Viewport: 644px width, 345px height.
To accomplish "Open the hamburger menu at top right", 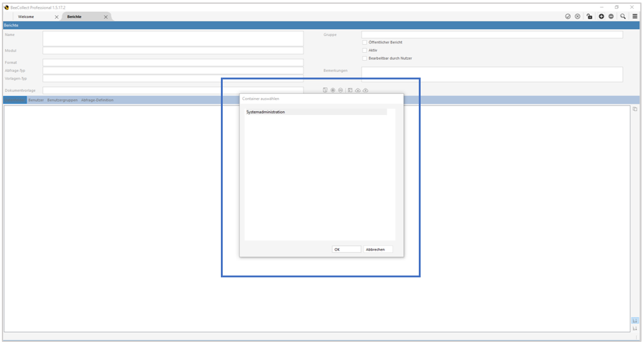I will 635,16.
